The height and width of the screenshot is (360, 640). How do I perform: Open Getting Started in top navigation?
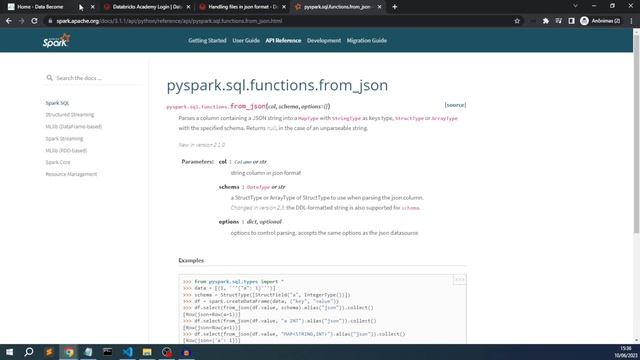[x=207, y=40]
